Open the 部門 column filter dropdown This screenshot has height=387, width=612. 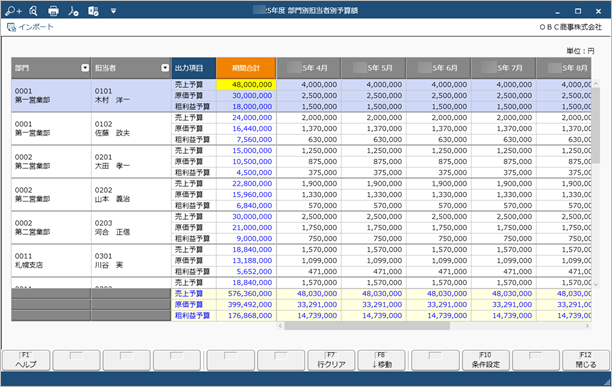coord(85,68)
